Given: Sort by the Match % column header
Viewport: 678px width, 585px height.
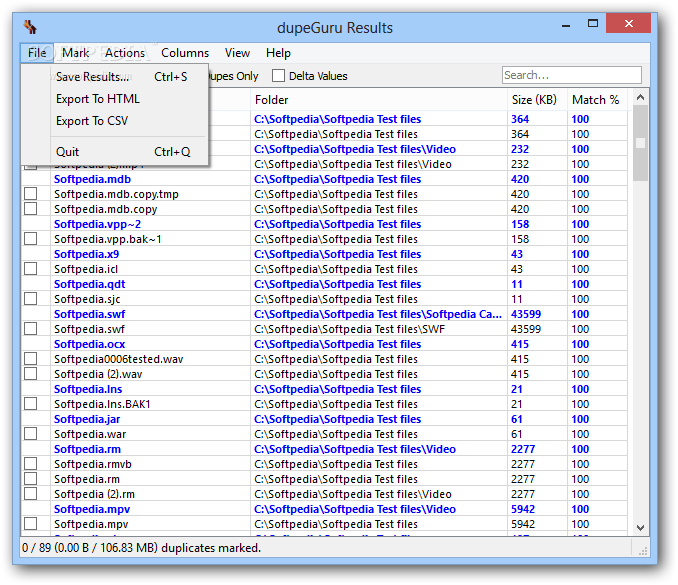Looking at the screenshot, I should [597, 100].
